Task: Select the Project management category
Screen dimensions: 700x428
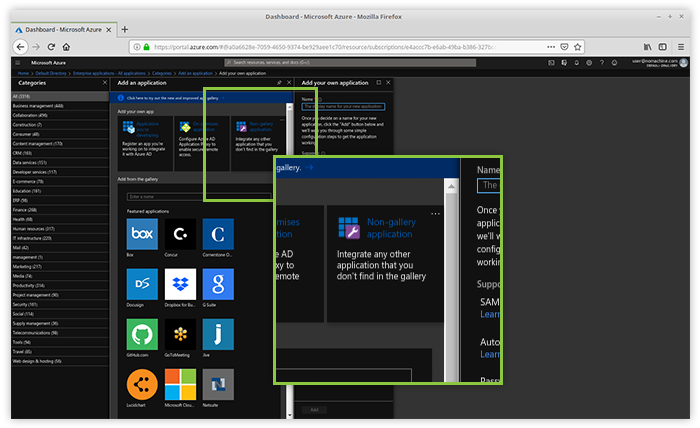Action: click(60, 295)
